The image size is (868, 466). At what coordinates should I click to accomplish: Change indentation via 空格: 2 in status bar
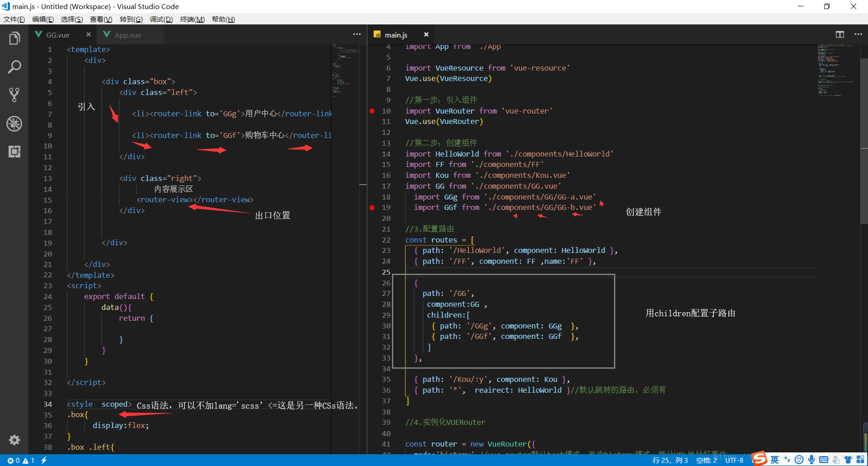[x=706, y=460]
